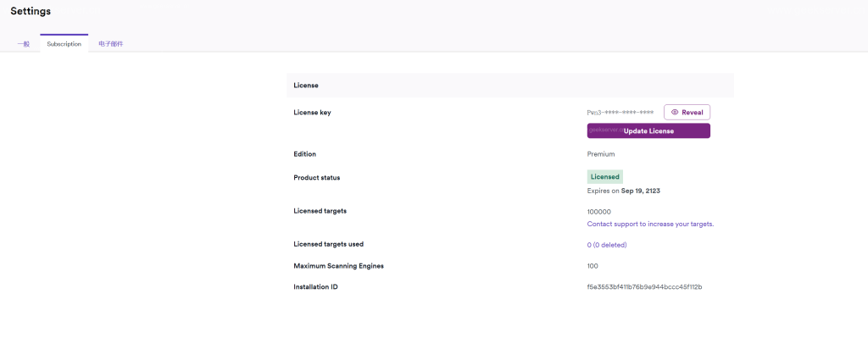This screenshot has height=355, width=868.
Task: Click the Premium edition value
Action: 600,154
